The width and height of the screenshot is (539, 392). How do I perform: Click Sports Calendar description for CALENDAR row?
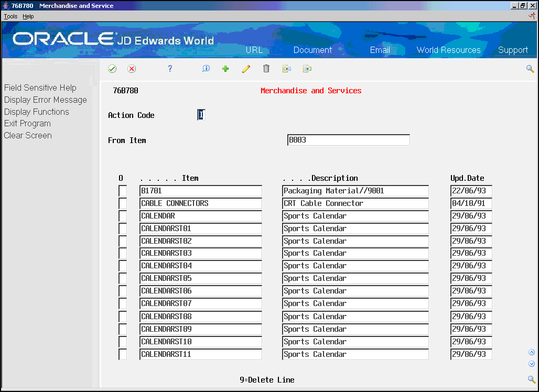click(x=355, y=216)
